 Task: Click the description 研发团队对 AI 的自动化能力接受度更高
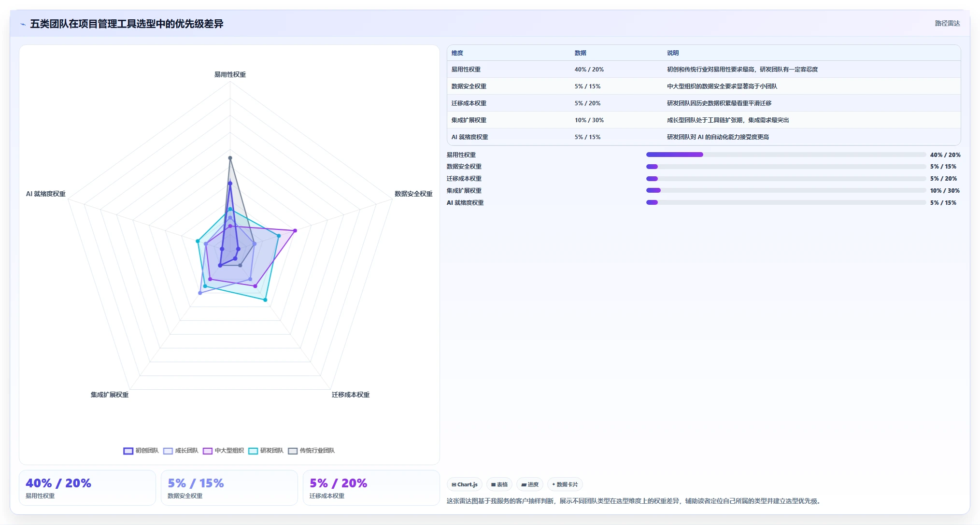718,137
